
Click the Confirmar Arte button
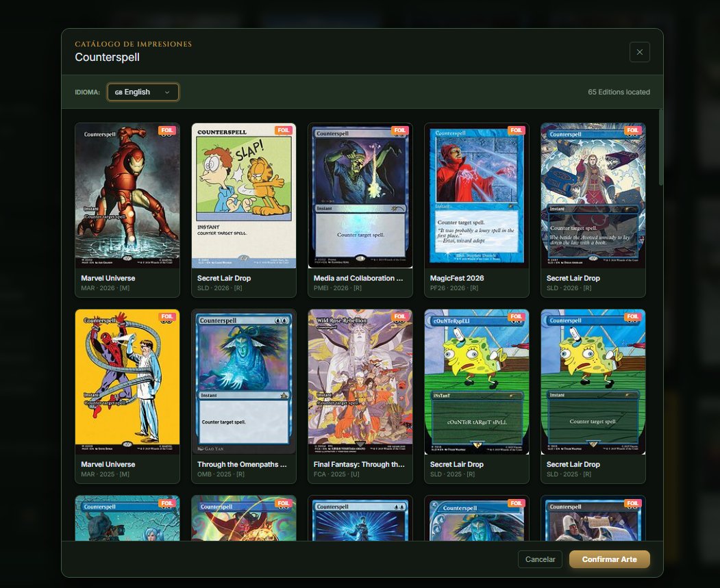click(x=609, y=559)
